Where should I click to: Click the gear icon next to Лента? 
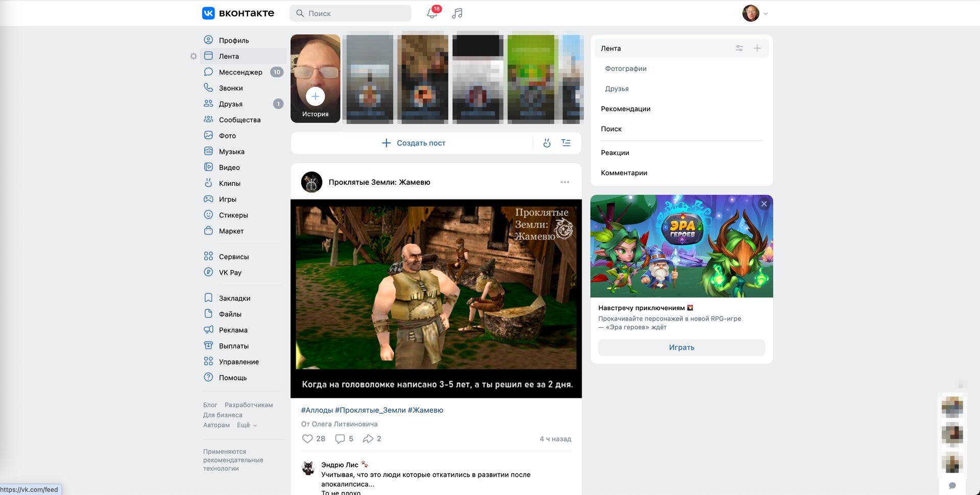[194, 57]
